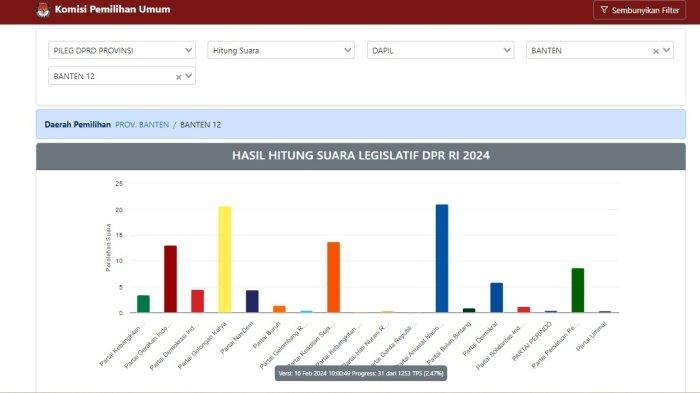
Task: Click the tall blue Partai Amanat Nasional bar
Action: point(442,259)
